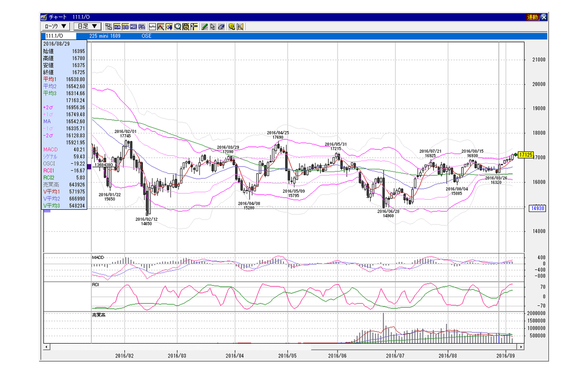Click the tree structure icon in toolbar
This screenshot has width=588, height=373.
pyautogui.click(x=108, y=27)
